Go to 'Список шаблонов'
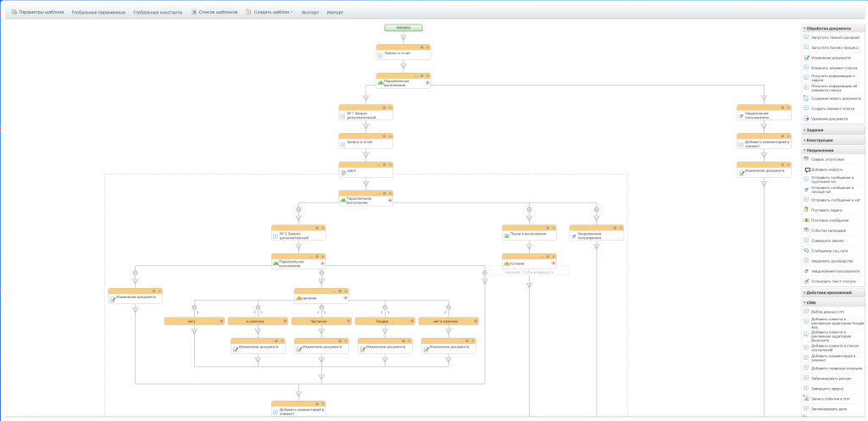Viewport: 868px width, 421px height. 214,12
